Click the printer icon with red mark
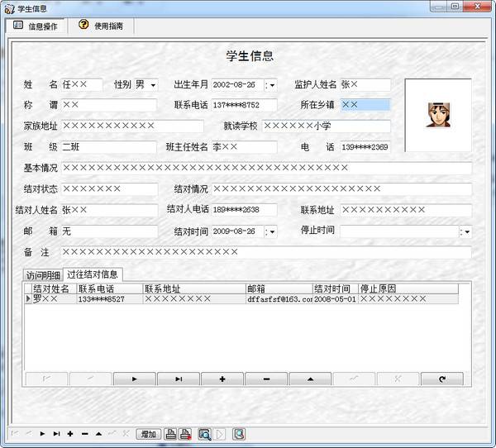 (186, 433)
